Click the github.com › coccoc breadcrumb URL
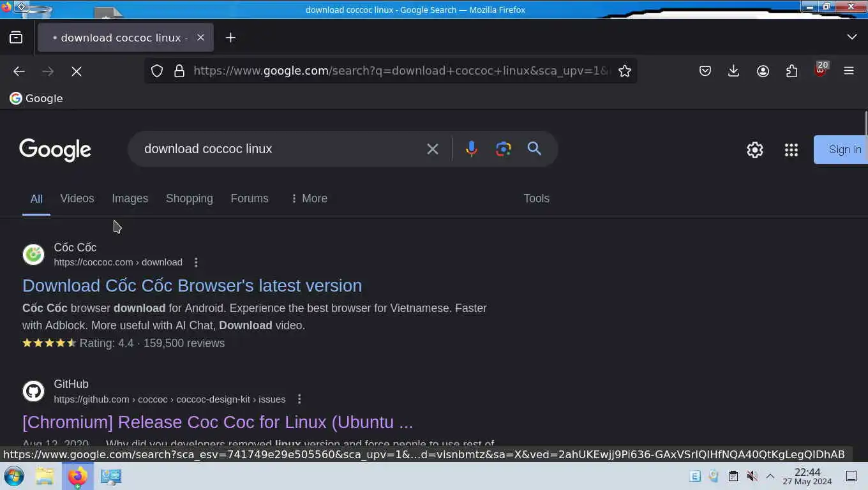 170,399
